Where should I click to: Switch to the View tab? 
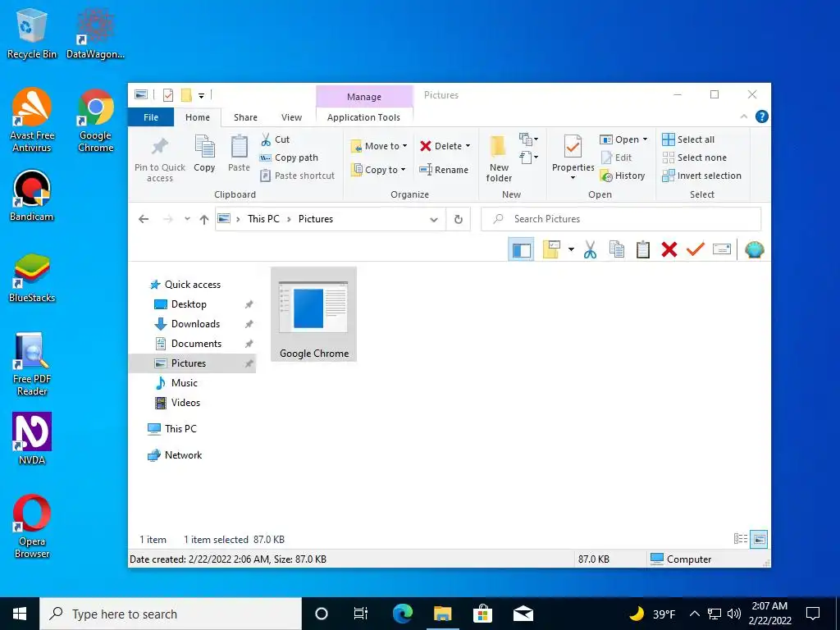click(x=291, y=117)
